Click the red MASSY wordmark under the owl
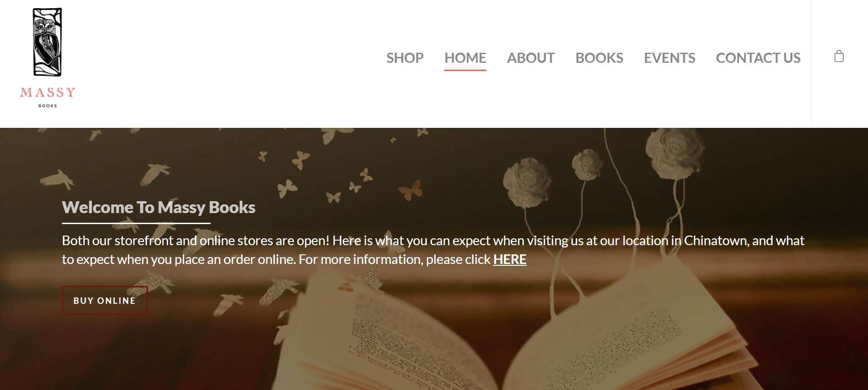This screenshot has width=868, height=390. tap(48, 92)
